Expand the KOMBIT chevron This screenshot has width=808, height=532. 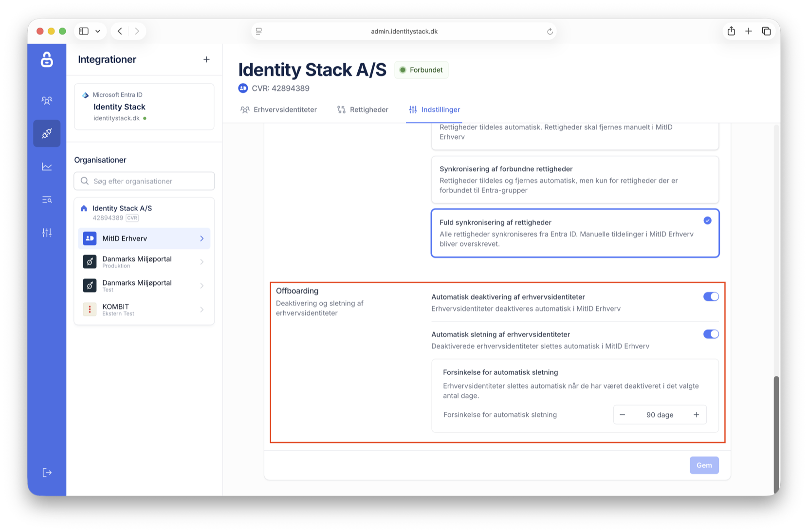pyautogui.click(x=202, y=310)
